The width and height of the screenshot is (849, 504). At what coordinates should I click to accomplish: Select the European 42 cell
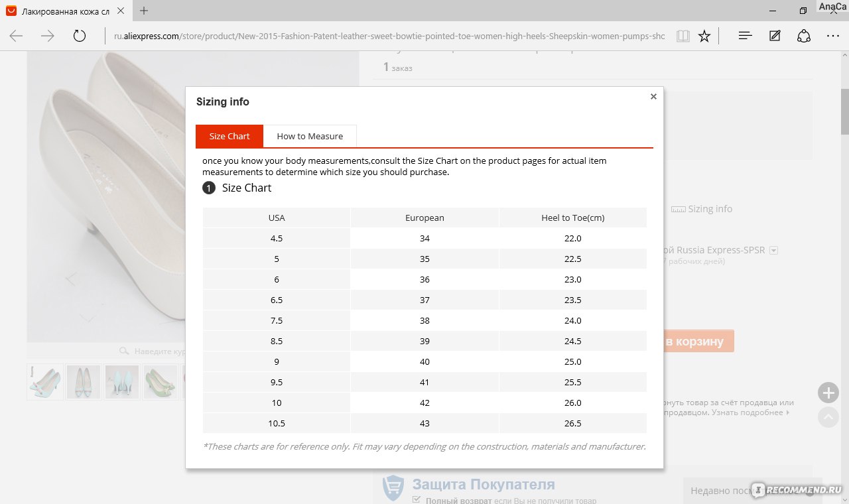click(424, 403)
